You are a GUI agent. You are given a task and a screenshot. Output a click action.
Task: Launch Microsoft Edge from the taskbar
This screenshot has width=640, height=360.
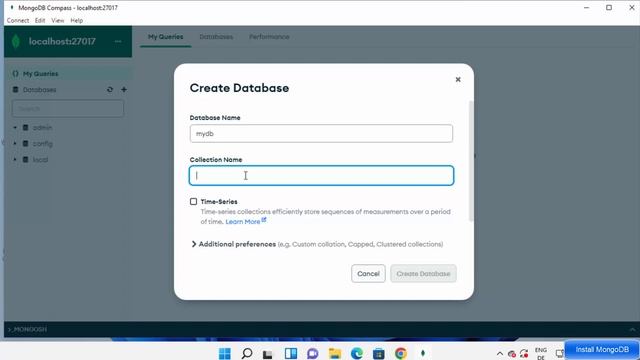(x=357, y=353)
